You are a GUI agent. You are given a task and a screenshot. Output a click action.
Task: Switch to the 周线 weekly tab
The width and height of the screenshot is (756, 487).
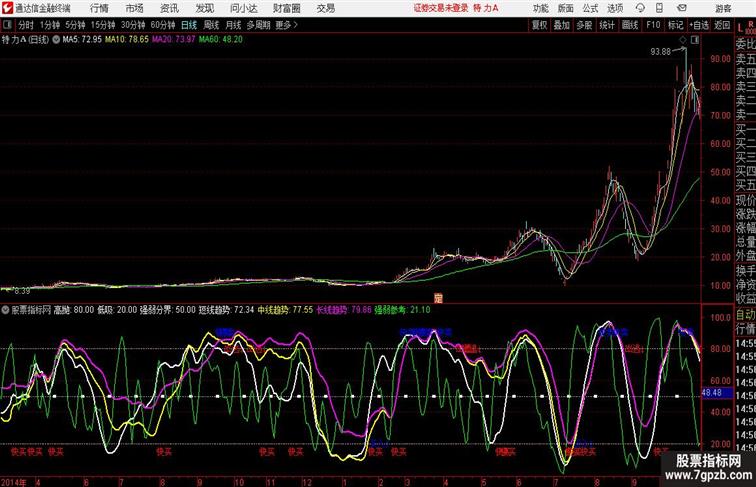(x=211, y=25)
